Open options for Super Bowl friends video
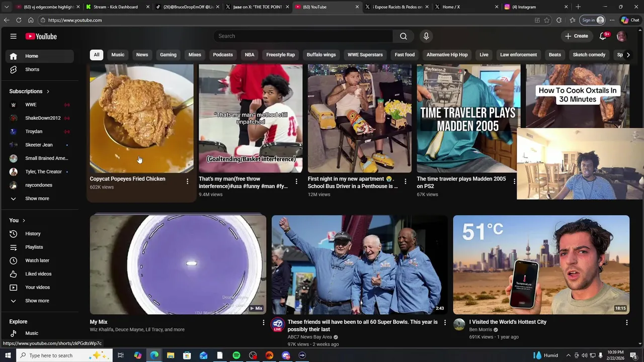This screenshot has width=644, height=362. click(x=445, y=322)
